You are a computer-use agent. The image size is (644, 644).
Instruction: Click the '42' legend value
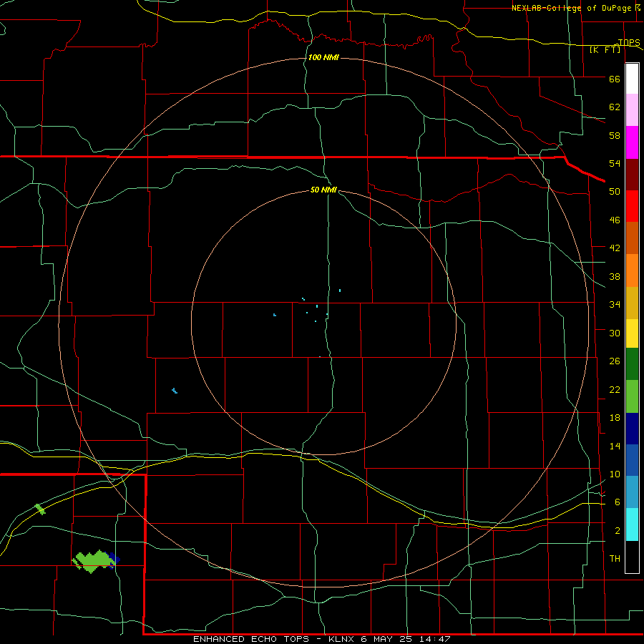click(x=615, y=248)
